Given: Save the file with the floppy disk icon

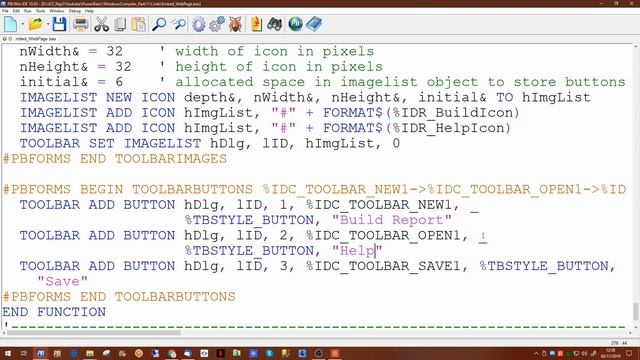Looking at the screenshot, I should tap(59, 24).
